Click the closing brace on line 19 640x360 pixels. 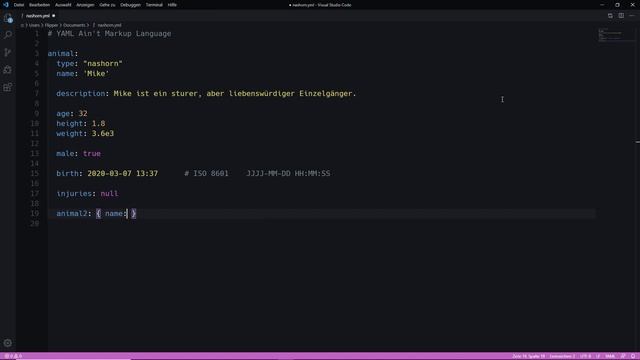click(133, 213)
